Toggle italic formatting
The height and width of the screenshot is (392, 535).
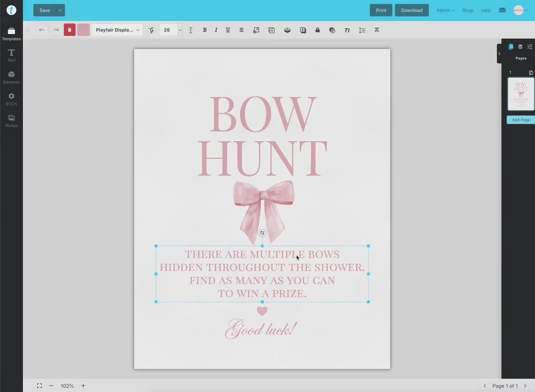coord(216,30)
